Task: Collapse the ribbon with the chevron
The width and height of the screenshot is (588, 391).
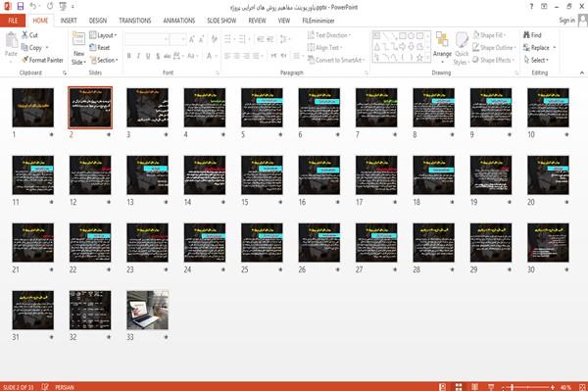Action: click(581, 73)
